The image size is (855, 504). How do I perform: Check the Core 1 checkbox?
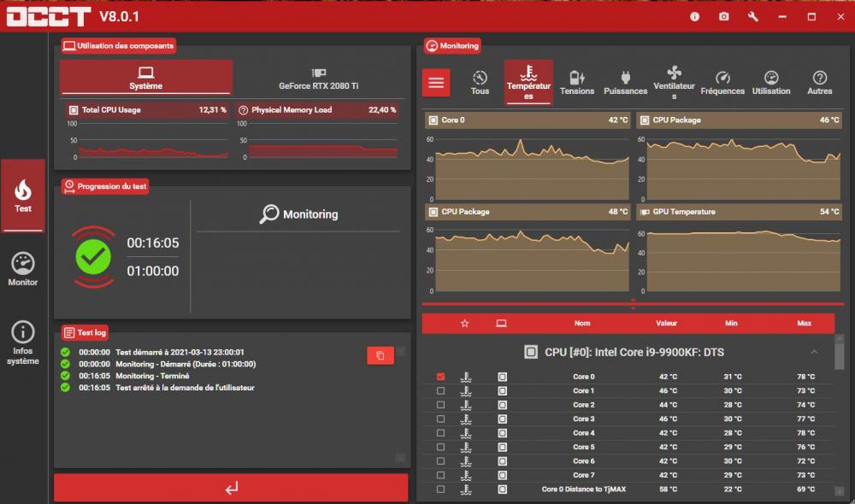(440, 390)
